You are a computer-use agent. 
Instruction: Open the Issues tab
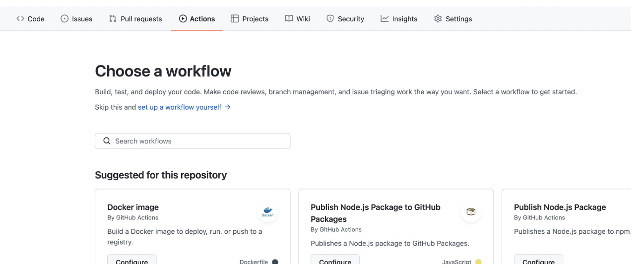(76, 19)
